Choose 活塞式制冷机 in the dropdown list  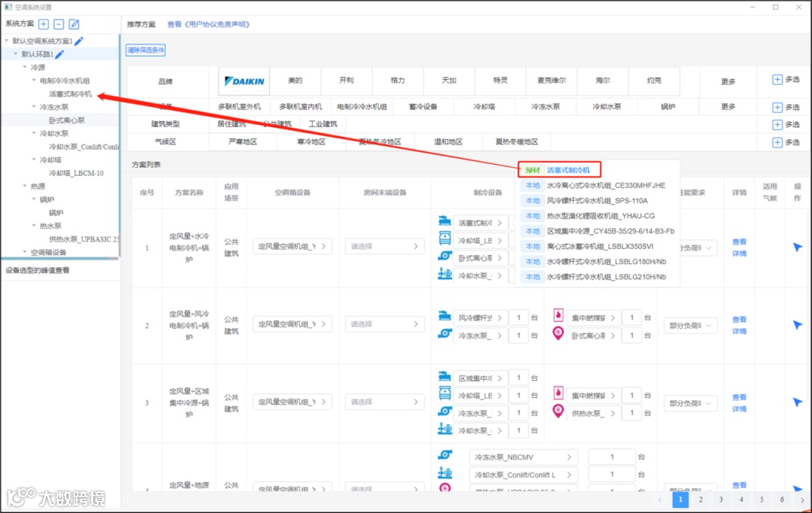(568, 170)
